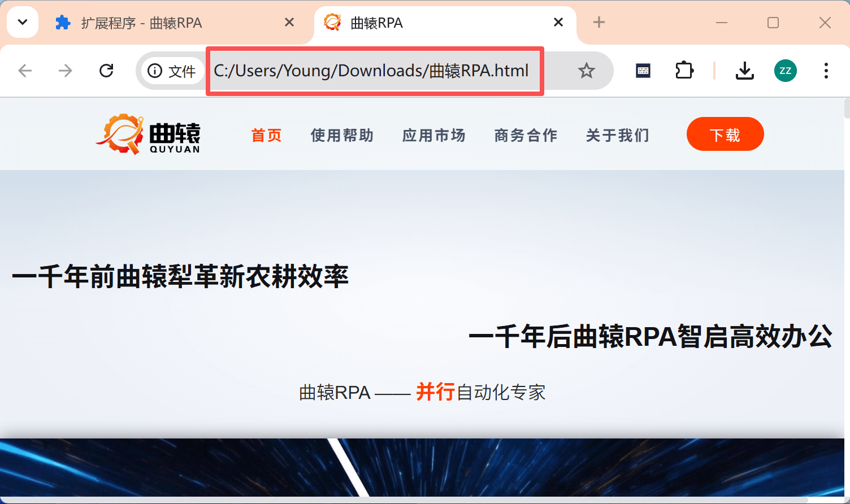850x504 pixels.
Task: Click the browser forward arrow
Action: tap(66, 71)
